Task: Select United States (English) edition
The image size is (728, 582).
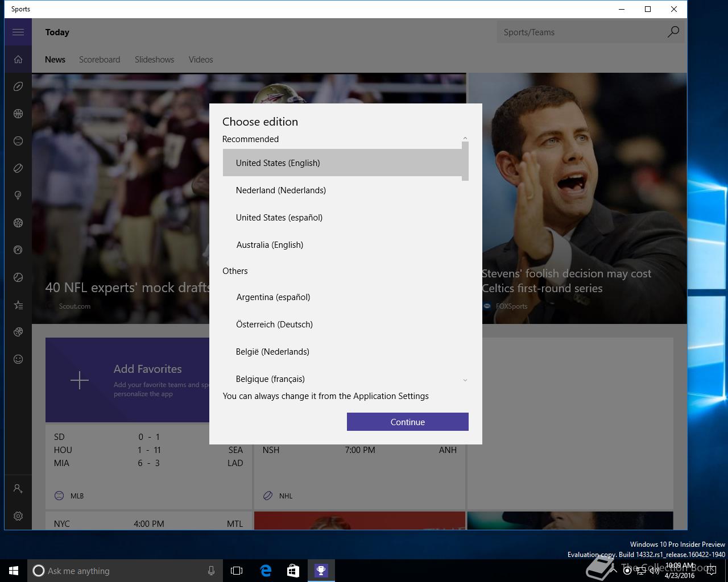Action: coord(342,163)
